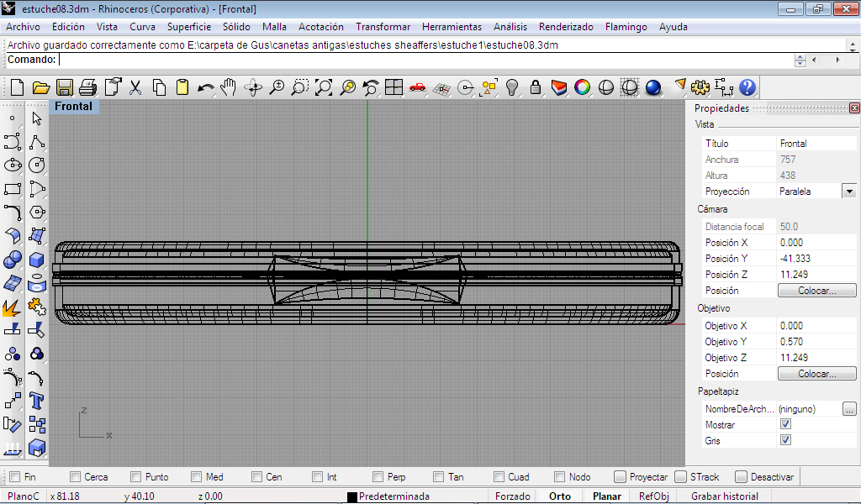Click the Comando input field
Viewport: 861px width, 504px height.
420,60
